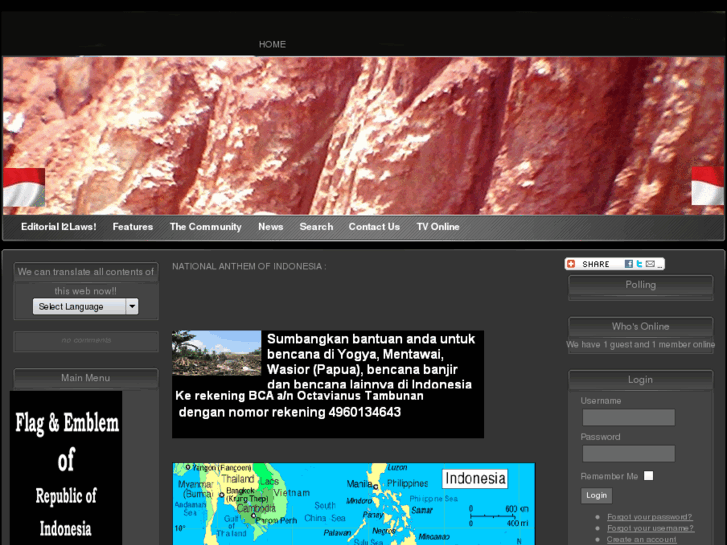Click the Facebook icon in share bar

(628, 264)
